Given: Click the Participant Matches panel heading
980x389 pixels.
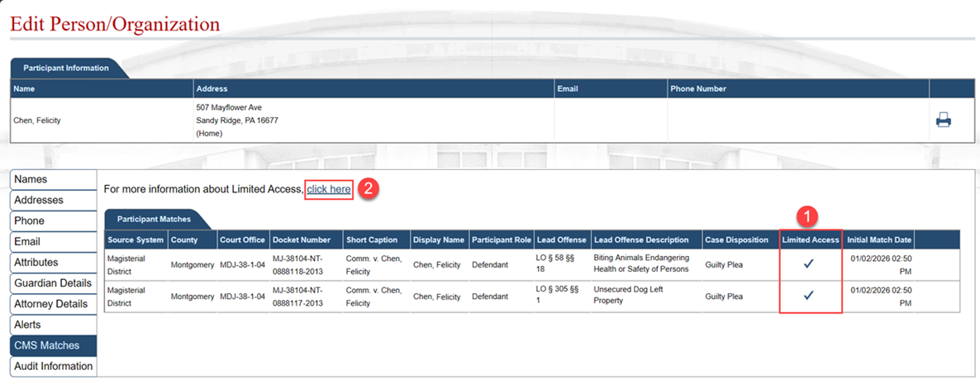Looking at the screenshot, I should coord(154,219).
